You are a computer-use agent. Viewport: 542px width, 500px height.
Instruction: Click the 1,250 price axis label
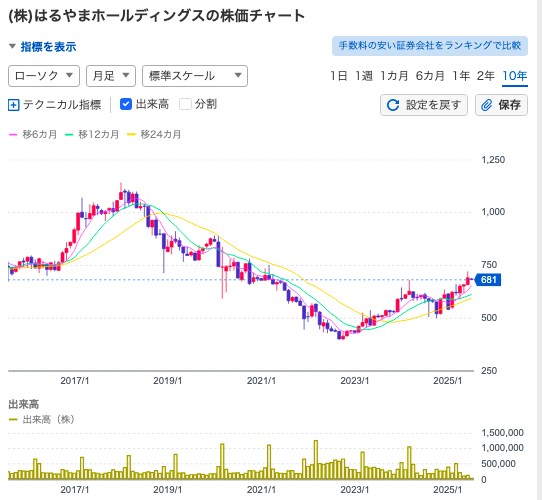(493, 160)
